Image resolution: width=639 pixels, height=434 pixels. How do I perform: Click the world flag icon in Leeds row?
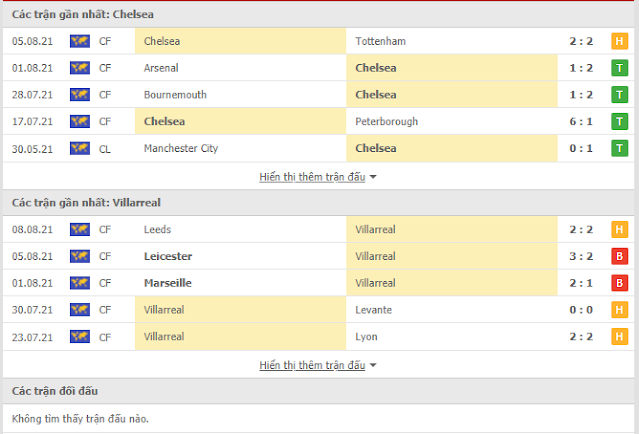[79, 229]
